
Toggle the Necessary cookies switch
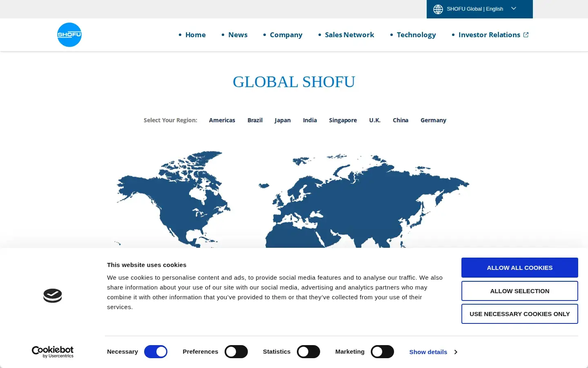156,352
